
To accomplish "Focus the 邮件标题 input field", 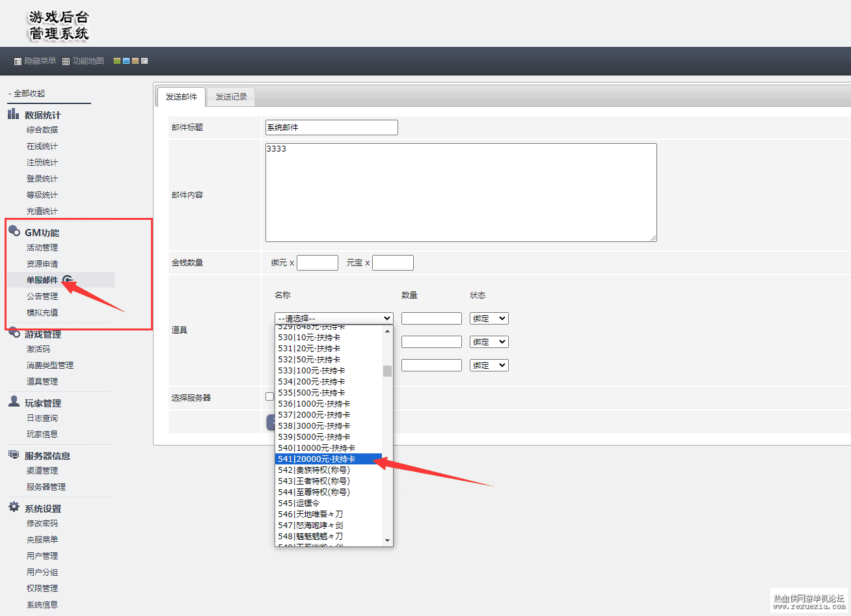I will coord(332,127).
